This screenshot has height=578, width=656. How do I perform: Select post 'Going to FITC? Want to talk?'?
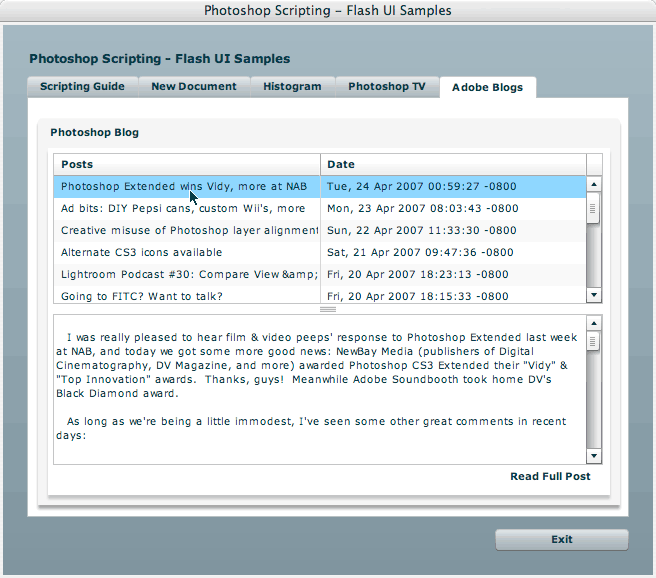tap(187, 295)
